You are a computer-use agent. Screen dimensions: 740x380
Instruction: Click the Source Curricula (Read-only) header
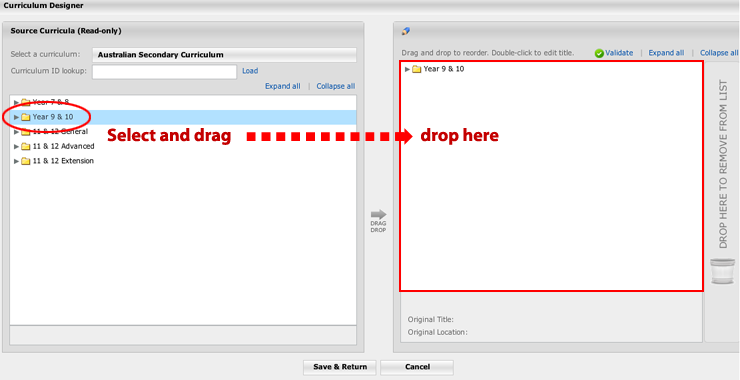click(66, 31)
